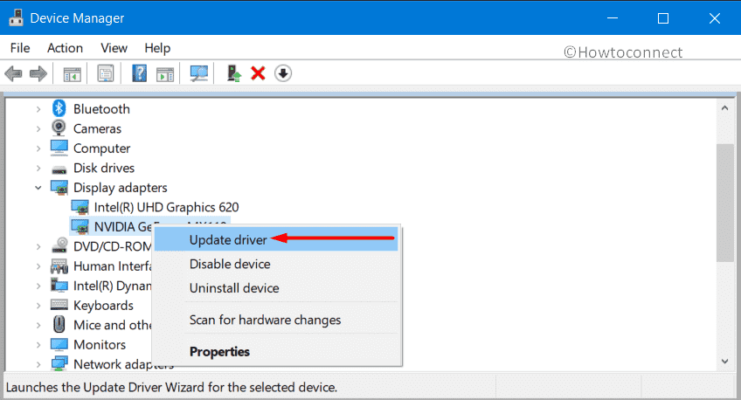Open the Properties sheet toolbar icon
Screen dimensions: 741x400
pyautogui.click(x=105, y=73)
